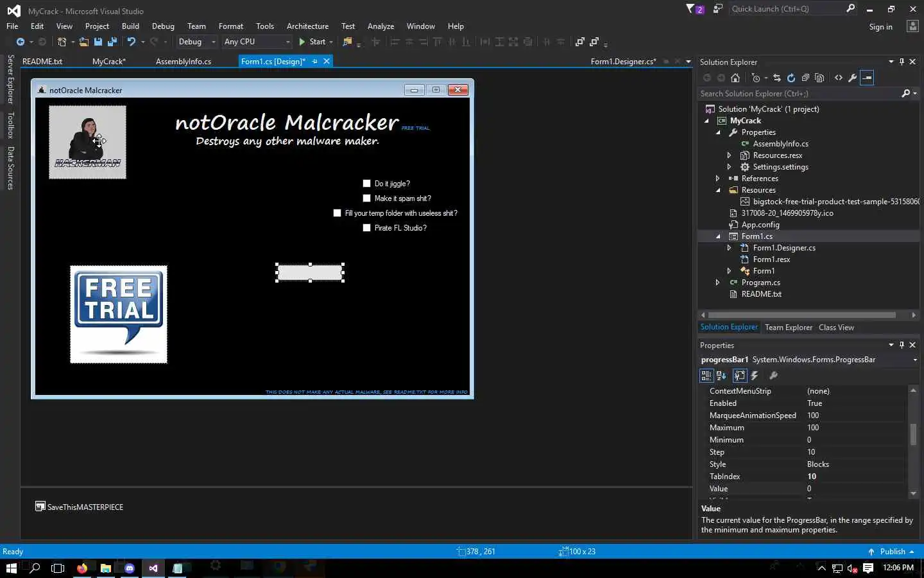Click the Save All multi-disk icon
The width and height of the screenshot is (924, 578).
click(112, 42)
